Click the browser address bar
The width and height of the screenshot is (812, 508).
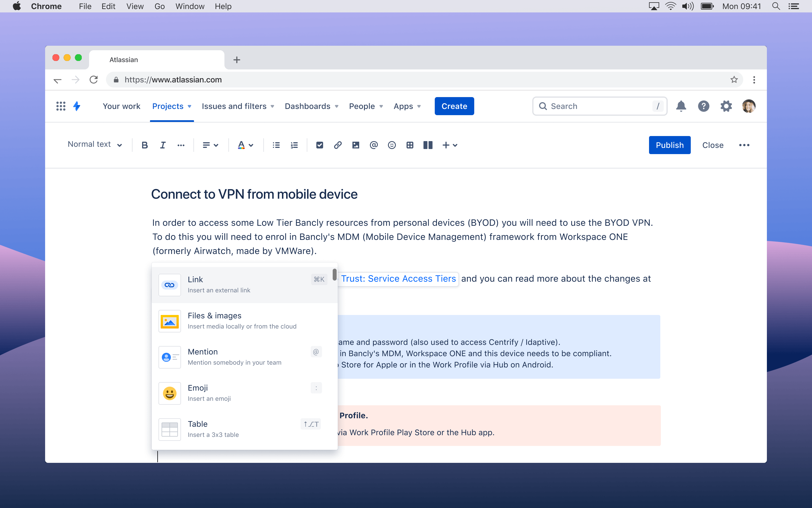pos(424,80)
